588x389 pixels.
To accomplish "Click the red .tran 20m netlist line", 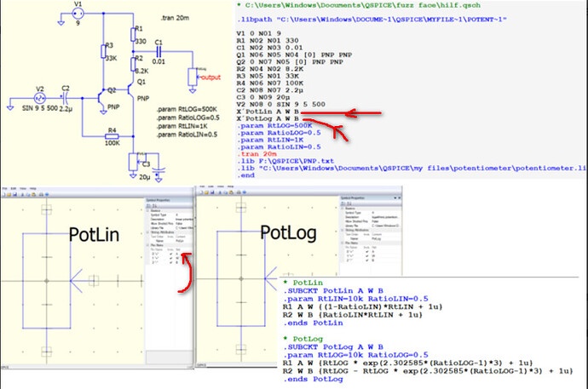I will point(257,154).
